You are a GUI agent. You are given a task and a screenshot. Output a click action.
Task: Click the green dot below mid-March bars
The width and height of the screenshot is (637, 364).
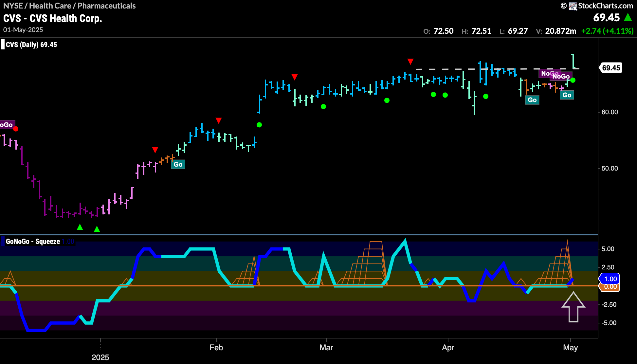click(x=387, y=100)
